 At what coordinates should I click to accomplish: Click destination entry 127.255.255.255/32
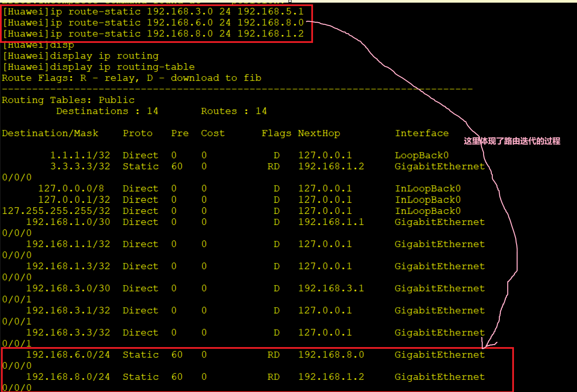click(x=56, y=211)
